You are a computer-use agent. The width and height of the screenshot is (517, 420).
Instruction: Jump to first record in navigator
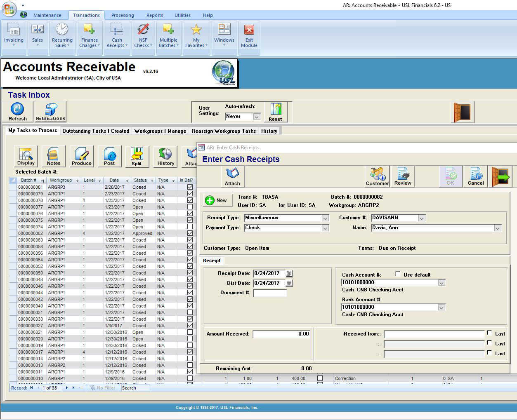(31, 388)
